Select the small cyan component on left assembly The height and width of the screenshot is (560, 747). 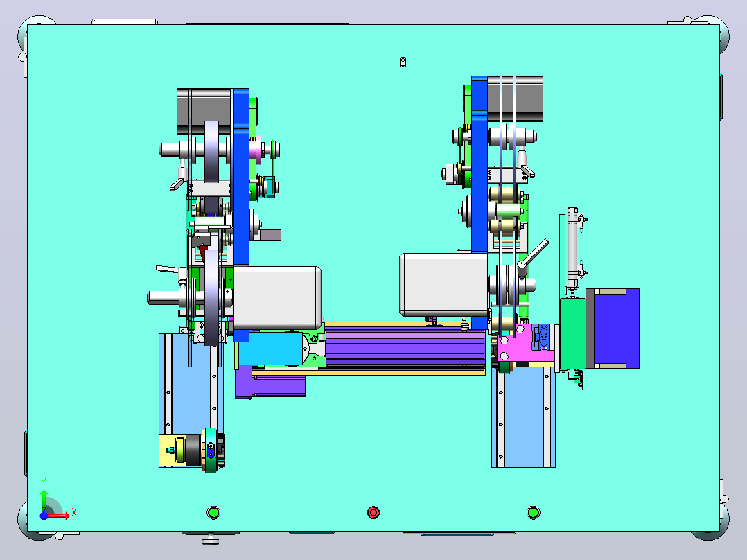(x=270, y=186)
